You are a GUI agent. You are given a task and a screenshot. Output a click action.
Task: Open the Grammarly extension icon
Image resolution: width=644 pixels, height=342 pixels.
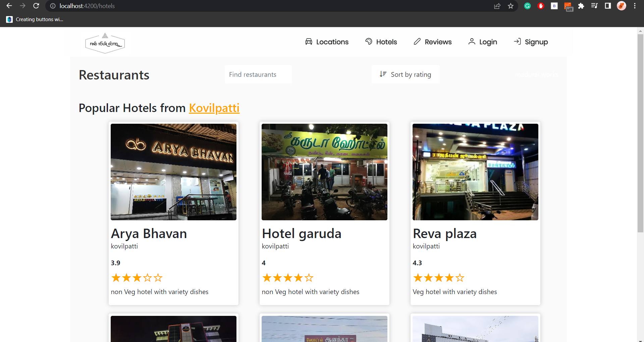pyautogui.click(x=527, y=6)
